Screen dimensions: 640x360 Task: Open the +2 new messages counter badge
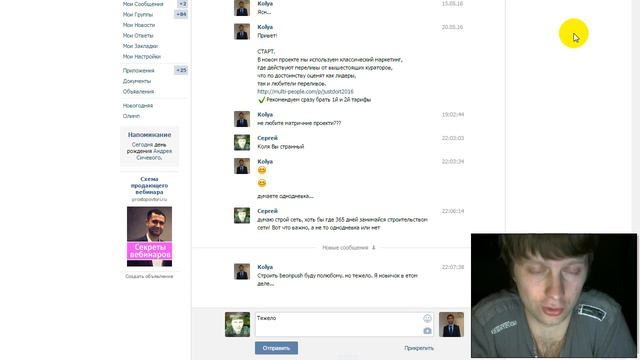click(182, 4)
